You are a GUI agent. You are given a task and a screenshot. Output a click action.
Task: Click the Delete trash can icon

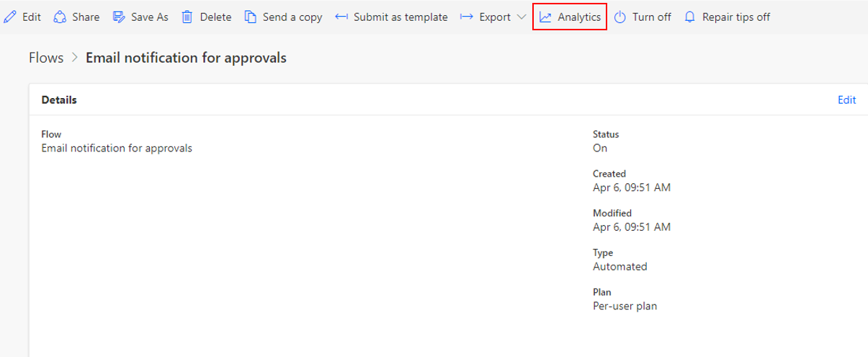coord(187,17)
